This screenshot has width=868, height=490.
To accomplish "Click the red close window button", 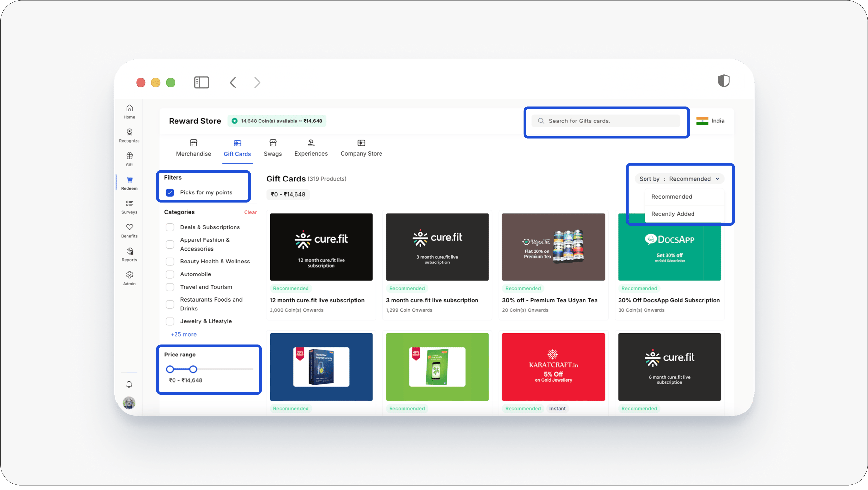I will click(x=141, y=83).
